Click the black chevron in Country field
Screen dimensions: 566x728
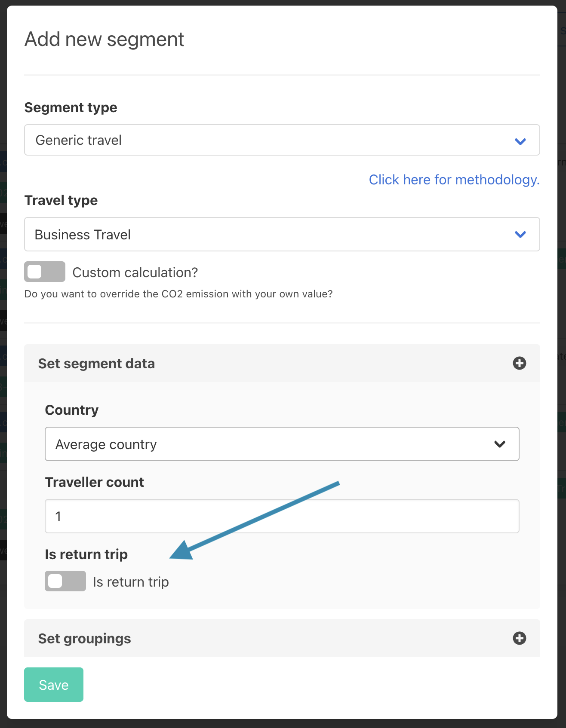coord(500,444)
